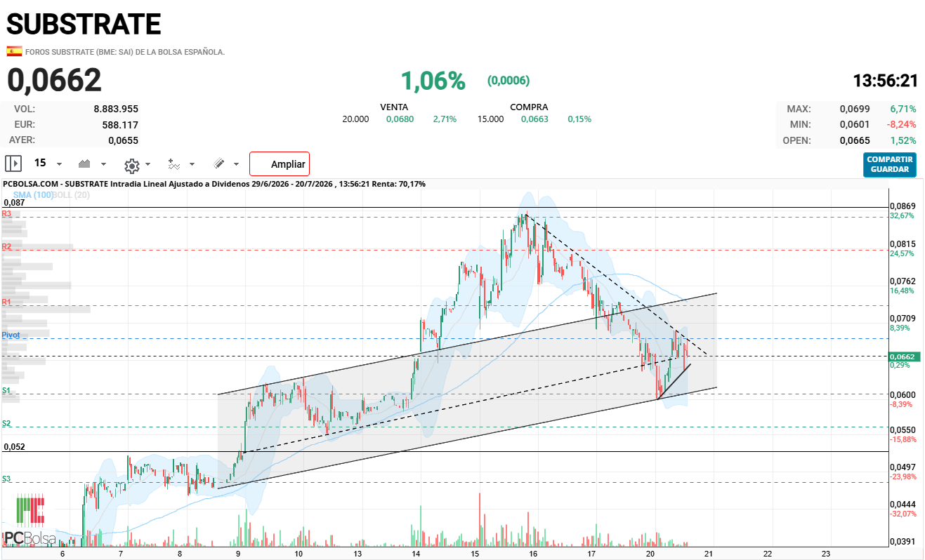
Task: Click the PcBolsa logo on chart
Action: coord(31,520)
